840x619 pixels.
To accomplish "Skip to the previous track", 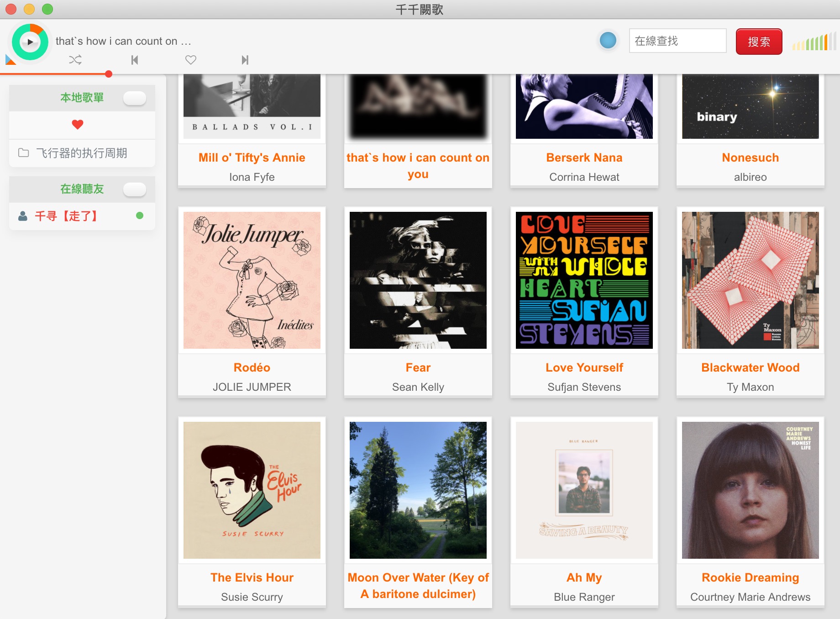I will tap(134, 60).
